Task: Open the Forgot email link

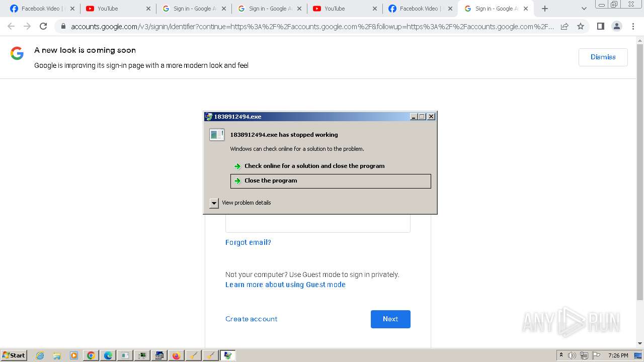Action: 248,242
